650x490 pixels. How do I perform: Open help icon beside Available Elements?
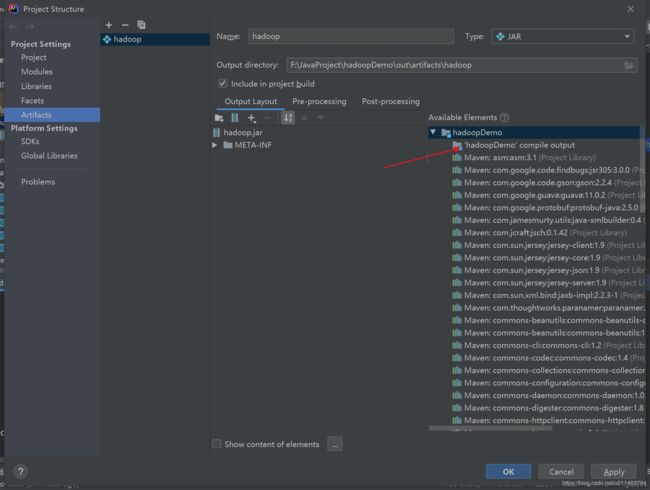tap(504, 118)
